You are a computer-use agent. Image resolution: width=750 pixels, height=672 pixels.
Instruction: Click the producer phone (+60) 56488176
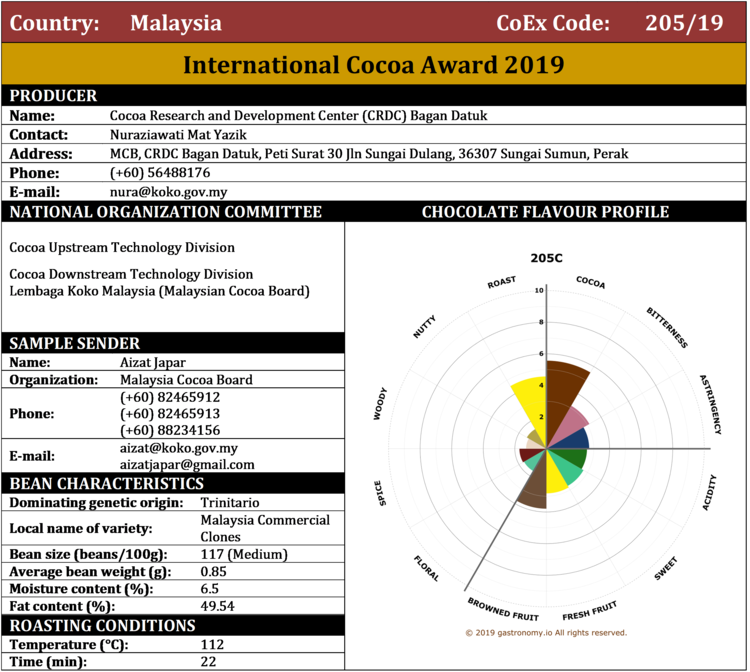(x=160, y=173)
